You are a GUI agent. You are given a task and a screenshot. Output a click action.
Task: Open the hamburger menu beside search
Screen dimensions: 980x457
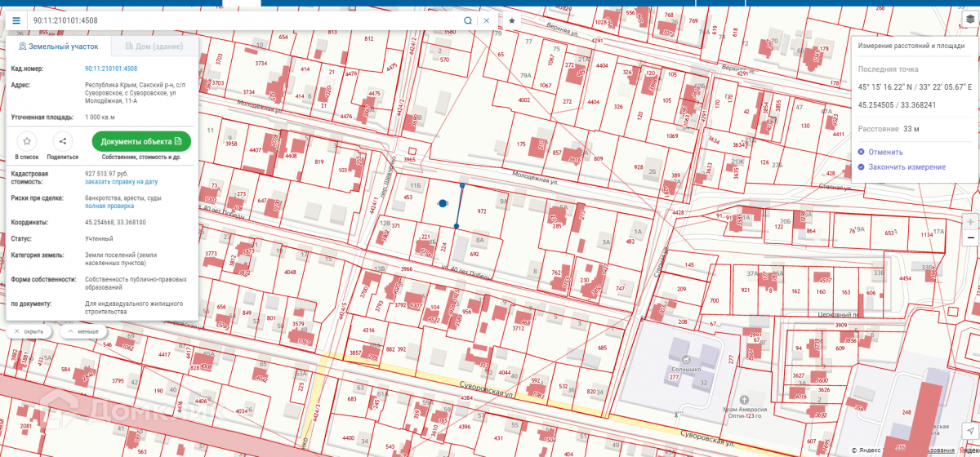click(x=16, y=20)
